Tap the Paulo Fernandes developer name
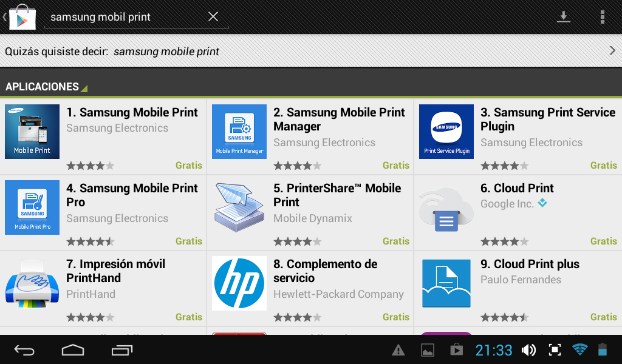The image size is (622, 364). pyautogui.click(x=521, y=280)
